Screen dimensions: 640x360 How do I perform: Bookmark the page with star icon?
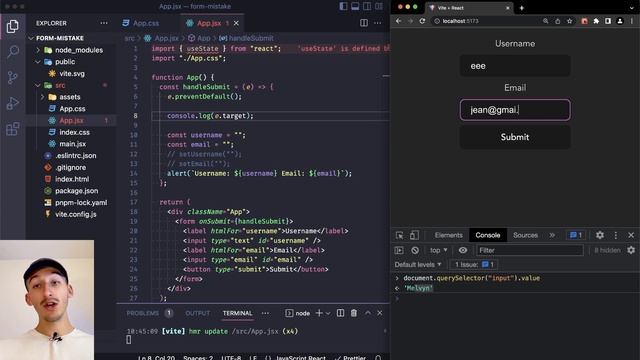tap(569, 21)
